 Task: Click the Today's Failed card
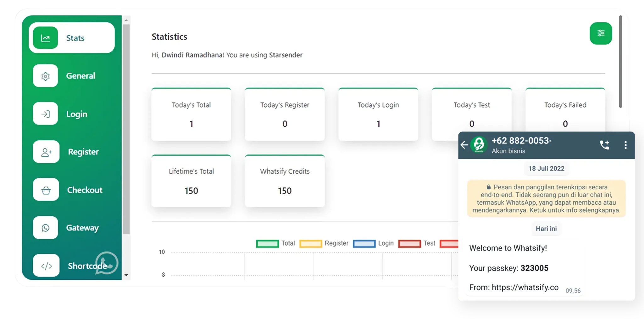click(x=565, y=110)
